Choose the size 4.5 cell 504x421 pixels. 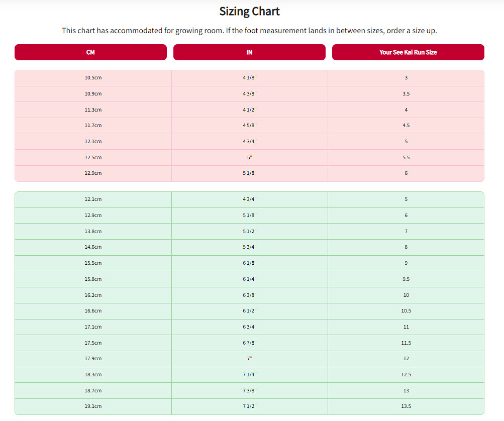click(406, 126)
